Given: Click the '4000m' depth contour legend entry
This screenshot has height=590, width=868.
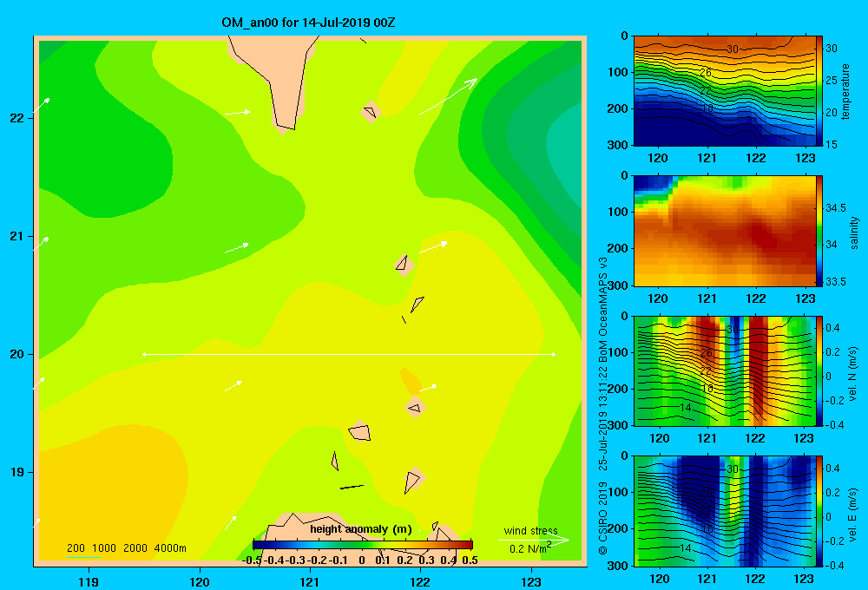Looking at the screenshot, I should tap(170, 548).
